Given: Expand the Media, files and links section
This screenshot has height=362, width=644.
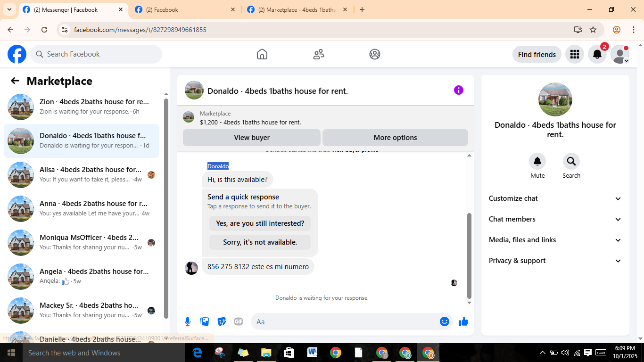Looking at the screenshot, I should pyautogui.click(x=555, y=240).
